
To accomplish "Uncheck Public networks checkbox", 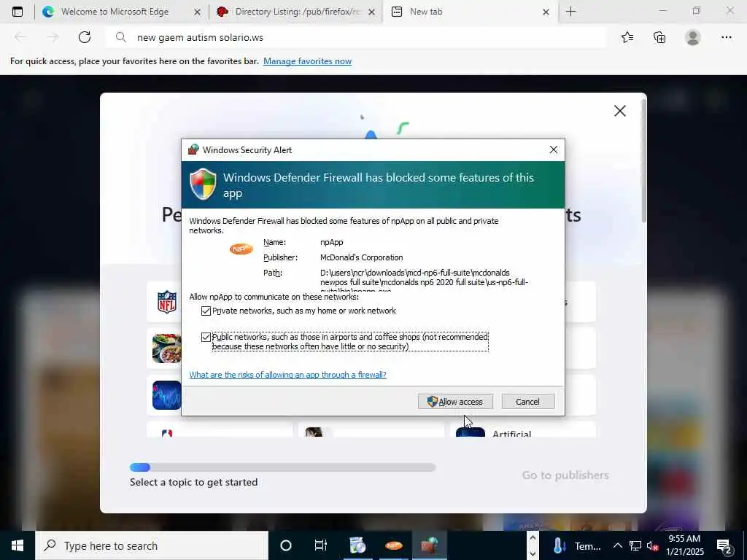I will 206,337.
